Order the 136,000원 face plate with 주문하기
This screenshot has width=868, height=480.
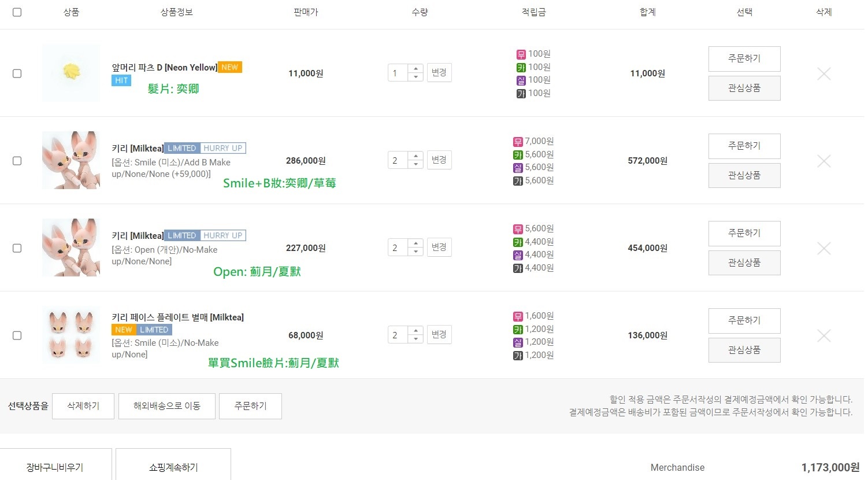point(744,321)
